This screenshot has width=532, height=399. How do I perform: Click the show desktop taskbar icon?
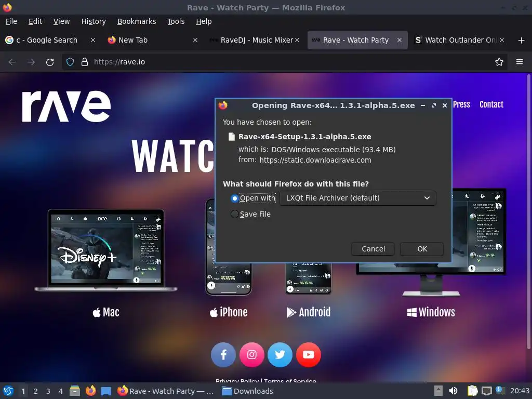pos(106,391)
